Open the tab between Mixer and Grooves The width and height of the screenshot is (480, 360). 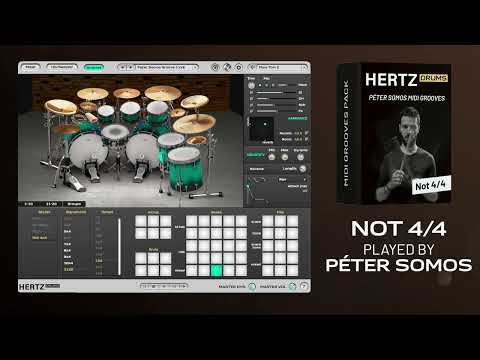(62, 67)
